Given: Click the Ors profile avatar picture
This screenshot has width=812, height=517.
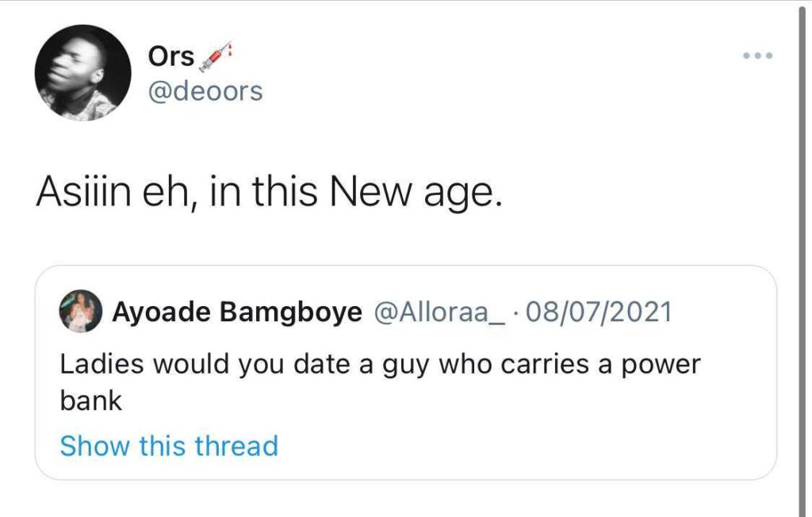Looking at the screenshot, I should pos(82,72).
